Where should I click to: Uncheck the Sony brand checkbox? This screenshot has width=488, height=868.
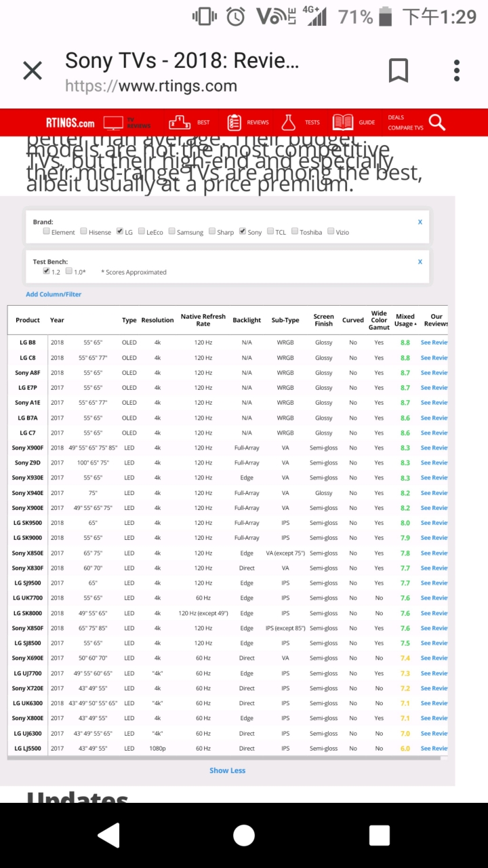pyautogui.click(x=243, y=231)
